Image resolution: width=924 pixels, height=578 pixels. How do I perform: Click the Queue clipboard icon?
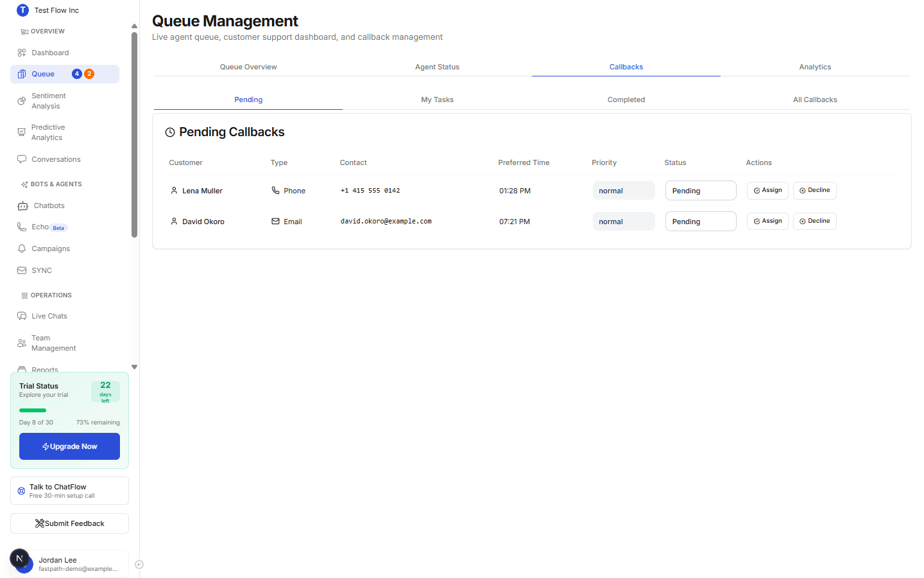coord(22,74)
